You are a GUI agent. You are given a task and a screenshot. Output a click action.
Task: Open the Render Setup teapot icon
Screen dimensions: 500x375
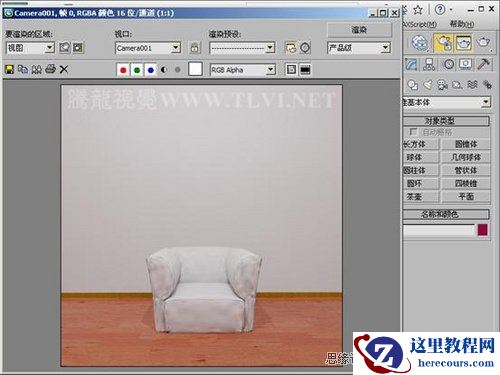(443, 43)
